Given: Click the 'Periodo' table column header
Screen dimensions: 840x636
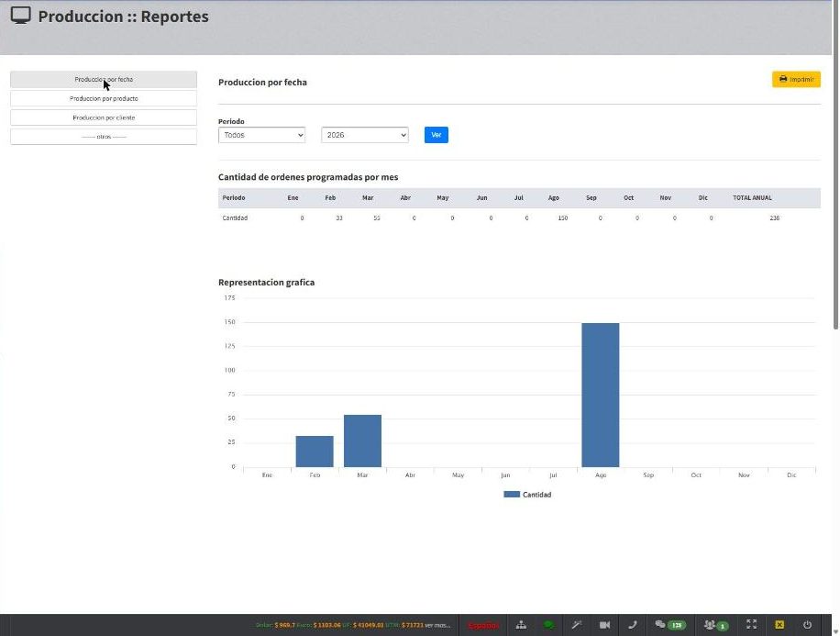Looking at the screenshot, I should pos(234,198).
